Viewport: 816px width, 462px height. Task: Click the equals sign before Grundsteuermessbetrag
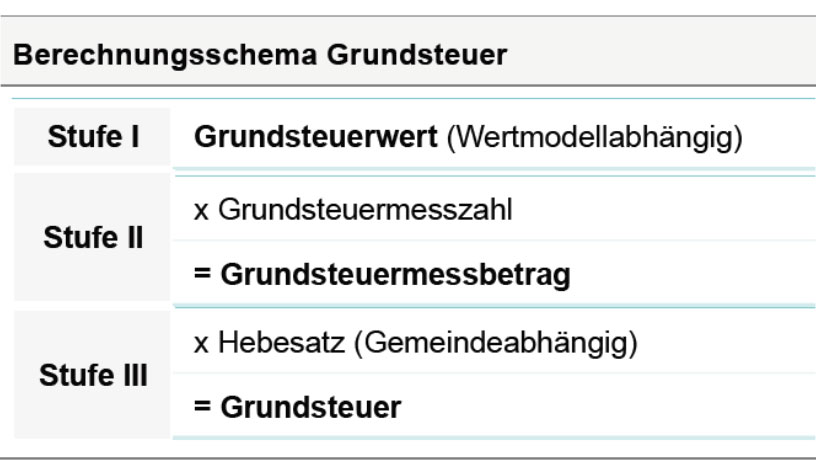click(202, 273)
